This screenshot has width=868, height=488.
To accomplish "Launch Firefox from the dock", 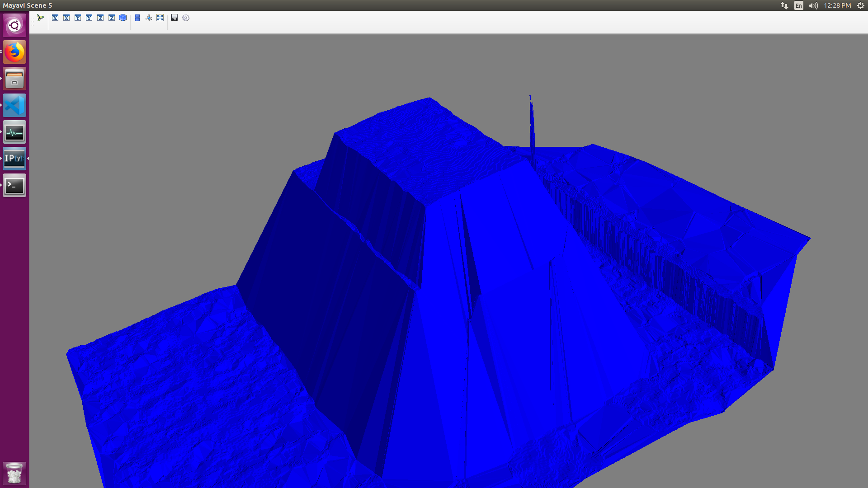I will click(x=14, y=52).
